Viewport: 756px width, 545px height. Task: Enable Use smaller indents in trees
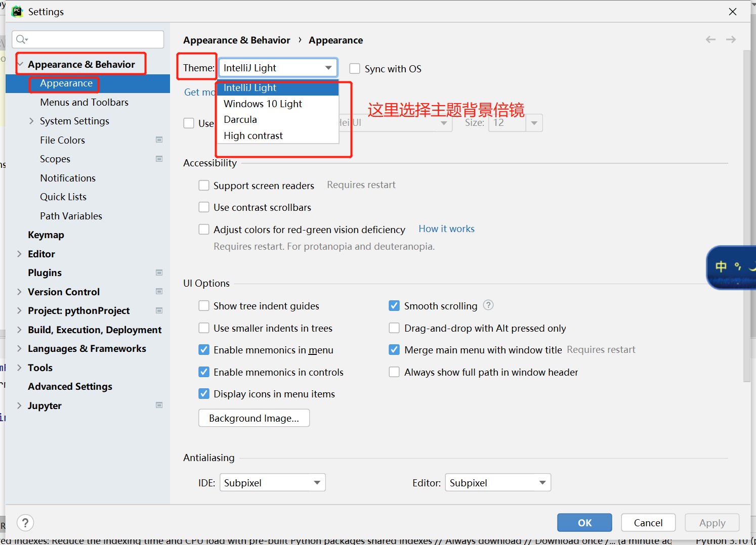[204, 328]
